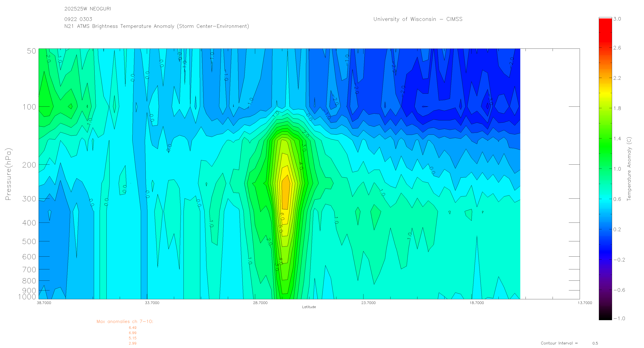
Task: Click the 3.0 color bar tick label
Action: point(617,19)
